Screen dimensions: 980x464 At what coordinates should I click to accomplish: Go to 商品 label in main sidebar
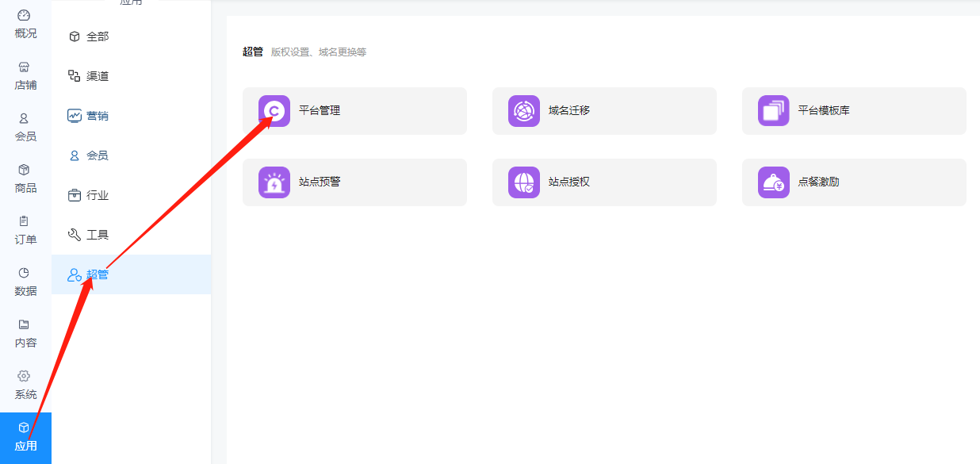25,188
